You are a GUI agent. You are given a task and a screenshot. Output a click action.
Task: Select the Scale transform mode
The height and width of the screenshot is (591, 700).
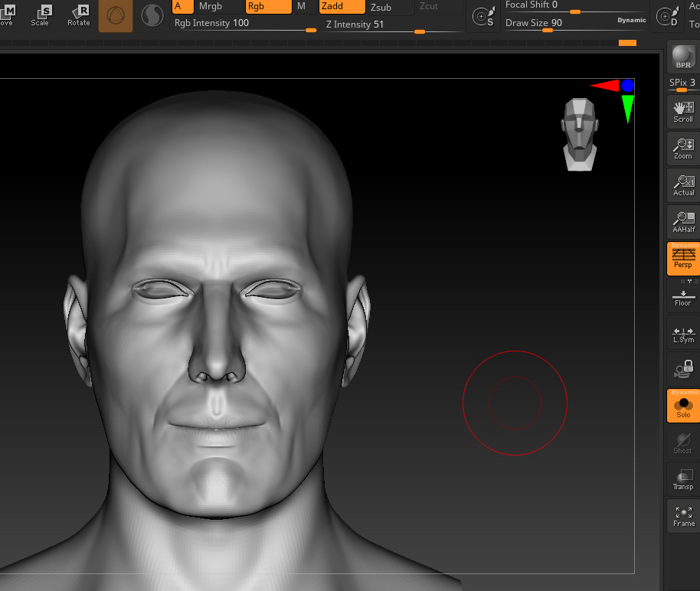click(x=40, y=15)
